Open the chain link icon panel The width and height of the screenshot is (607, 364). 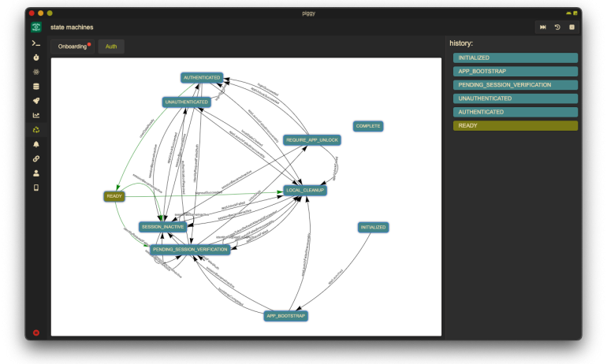(36, 158)
